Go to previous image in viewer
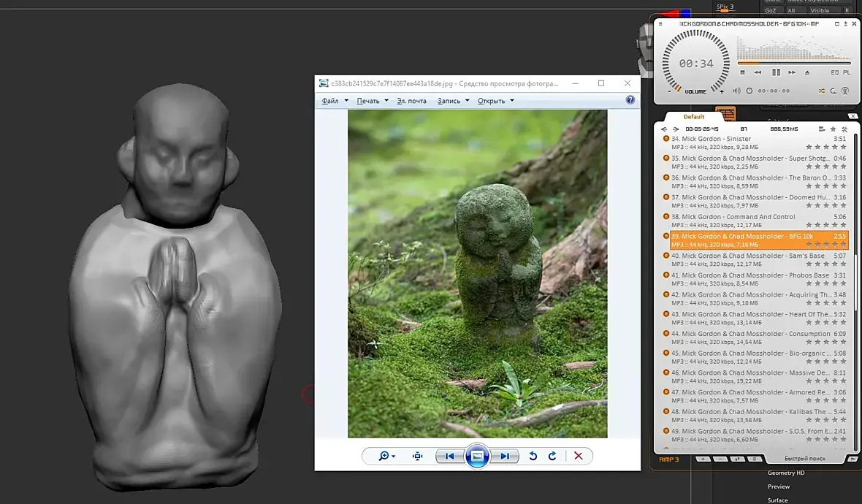The height and width of the screenshot is (504, 862). click(450, 457)
